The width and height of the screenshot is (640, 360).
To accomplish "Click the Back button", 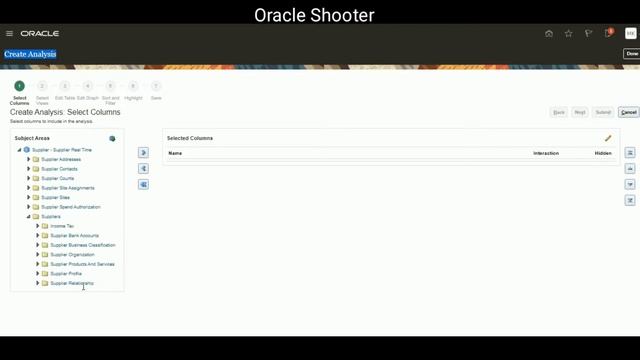I will tap(559, 112).
